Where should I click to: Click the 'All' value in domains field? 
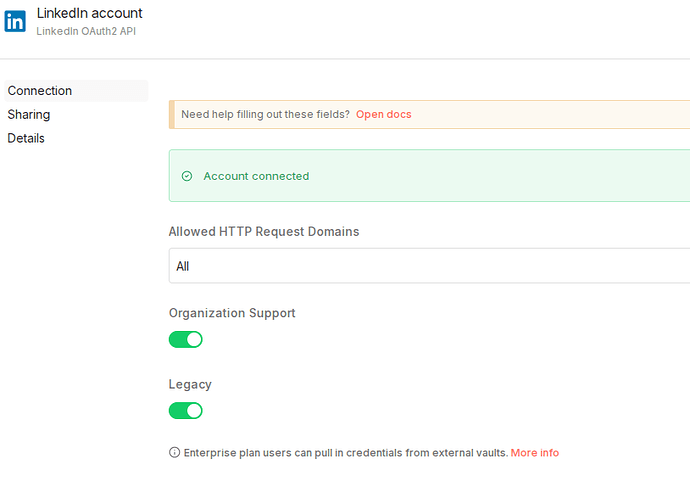[183, 266]
